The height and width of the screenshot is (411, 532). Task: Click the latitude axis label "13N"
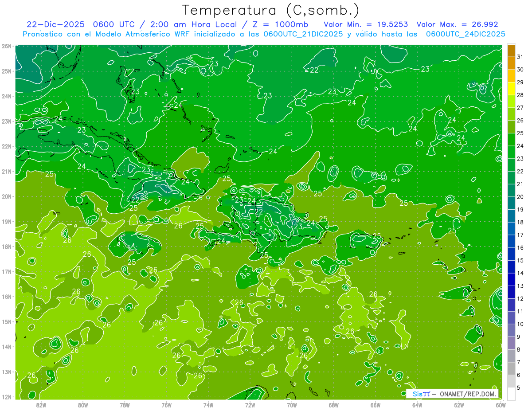[6, 372]
